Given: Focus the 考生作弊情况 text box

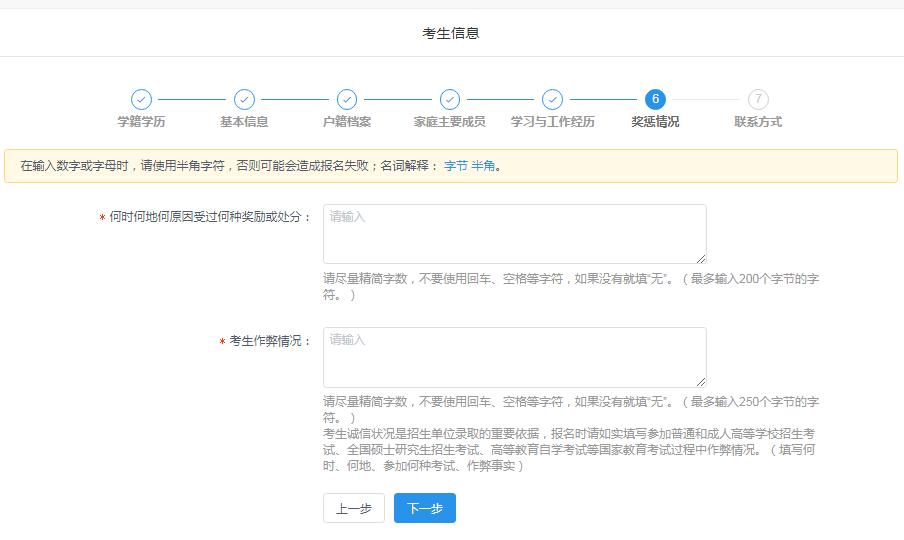Looking at the screenshot, I should [x=514, y=357].
